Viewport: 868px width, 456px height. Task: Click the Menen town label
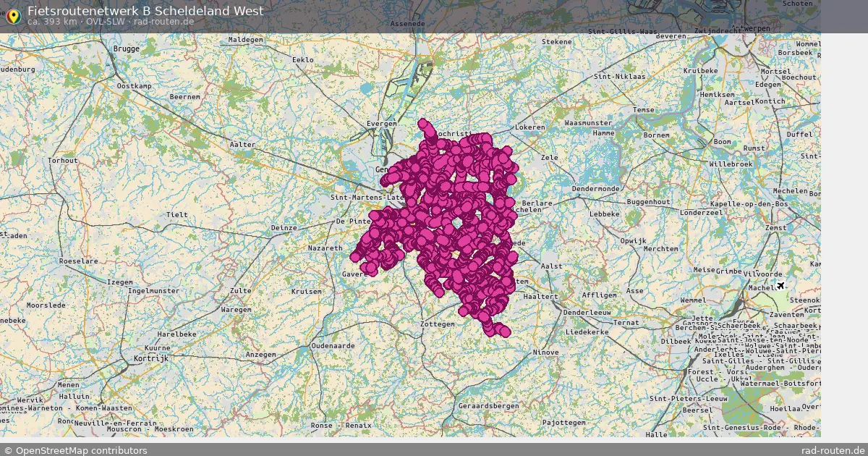(x=69, y=384)
